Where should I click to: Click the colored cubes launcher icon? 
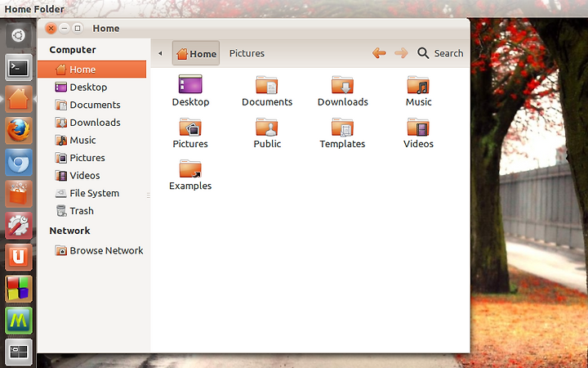pyautogui.click(x=18, y=289)
